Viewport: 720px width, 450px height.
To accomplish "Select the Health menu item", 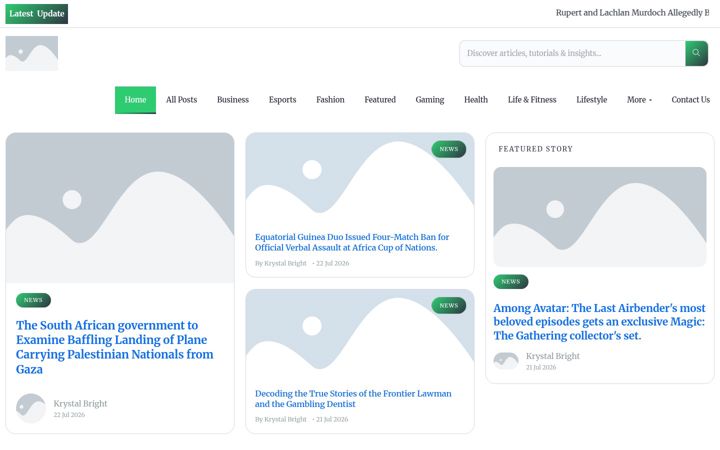I will click(476, 100).
